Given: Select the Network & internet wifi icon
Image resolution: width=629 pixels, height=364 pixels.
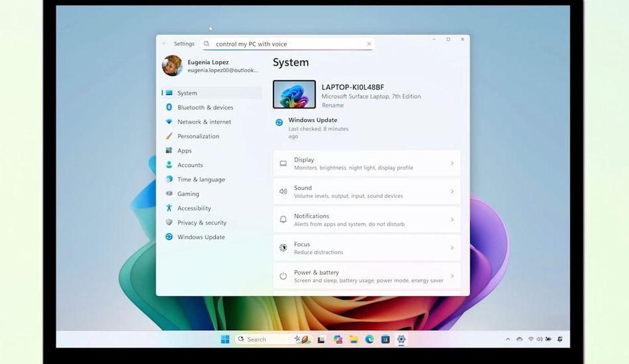Looking at the screenshot, I should click(x=169, y=122).
